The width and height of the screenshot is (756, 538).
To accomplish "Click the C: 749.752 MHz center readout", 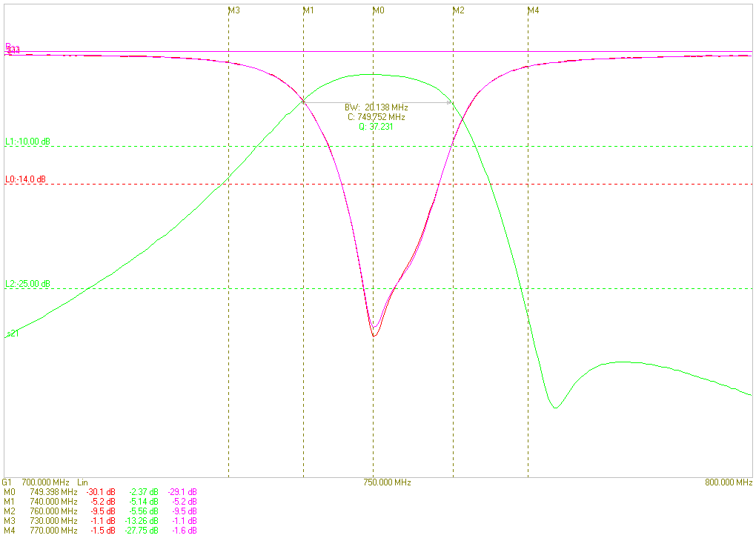I will (376, 117).
